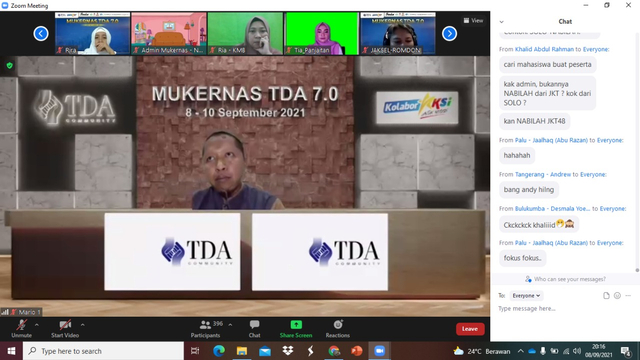Click sender name Khalid Abdul Rahman
Viewport: 640px width, 360px height.
(544, 49)
